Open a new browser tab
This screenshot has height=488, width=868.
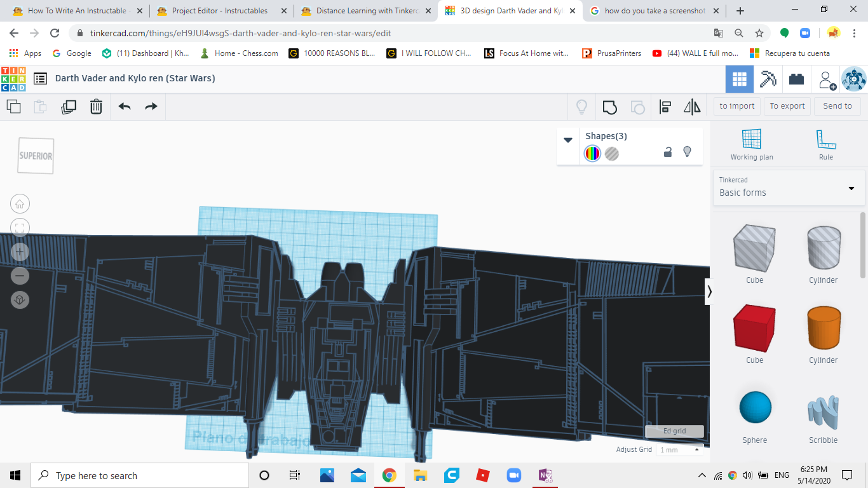(x=740, y=11)
